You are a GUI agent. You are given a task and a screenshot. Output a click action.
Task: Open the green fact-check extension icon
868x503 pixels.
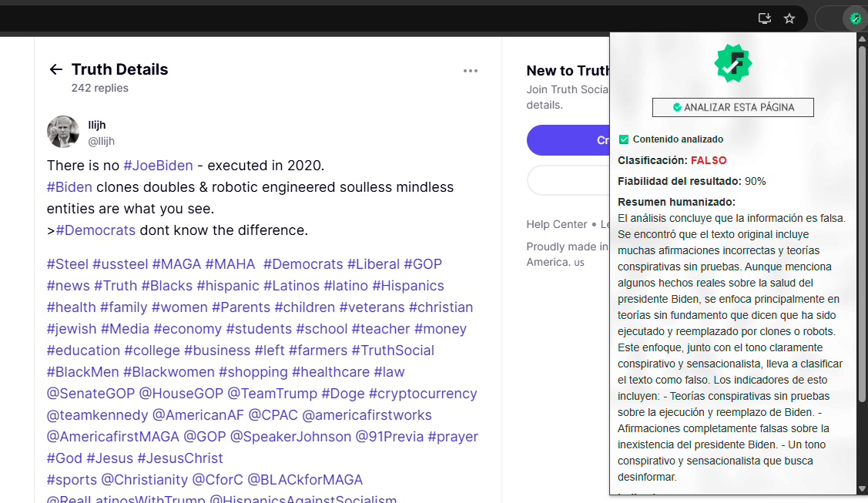(855, 18)
